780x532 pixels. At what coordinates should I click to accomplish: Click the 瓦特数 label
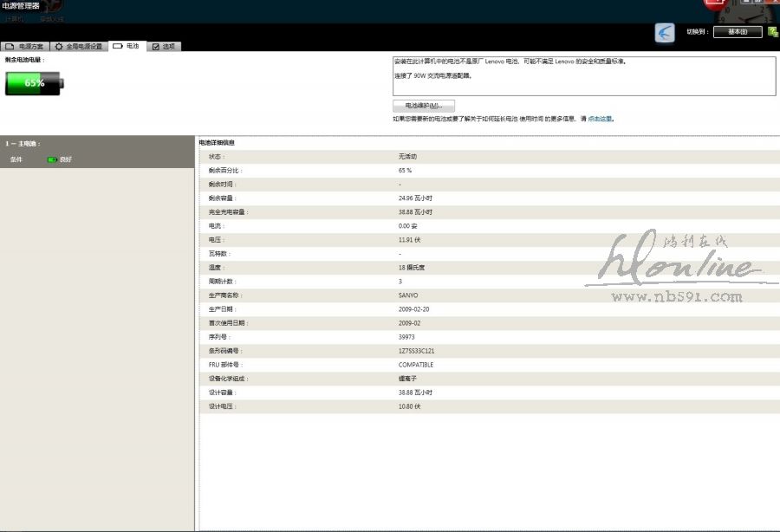[x=219, y=254]
